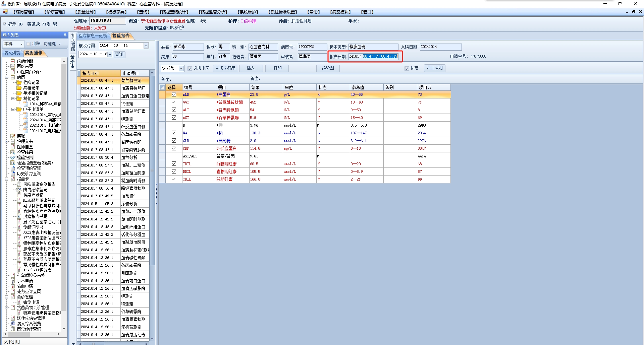Click the 相关提醒 vertical side tab
The height and width of the screenshot is (345, 644).
73,42
